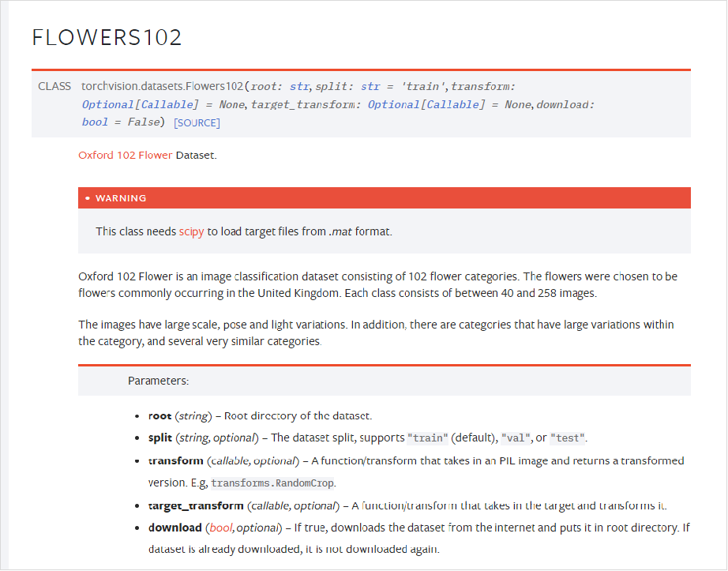Click the torchvision.datasets.Flowers102 class name
Screen dimensions: 728x571
click(x=162, y=86)
